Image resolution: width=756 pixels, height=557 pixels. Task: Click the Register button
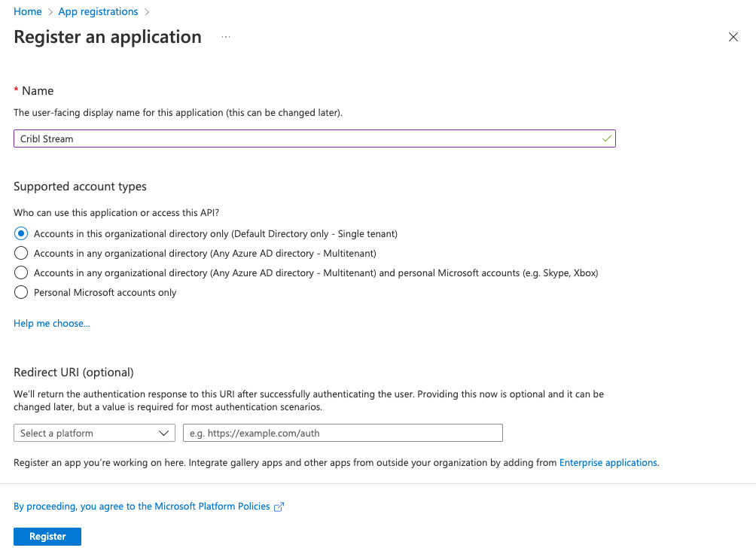pyautogui.click(x=47, y=536)
